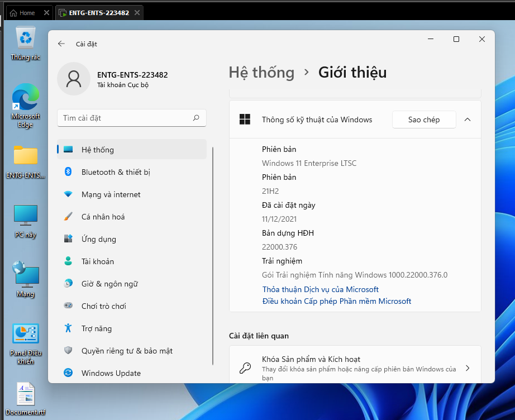Screen dimensions: 515x420
Task: Click the Windows logo icon in specifications card
Action: tap(245, 119)
